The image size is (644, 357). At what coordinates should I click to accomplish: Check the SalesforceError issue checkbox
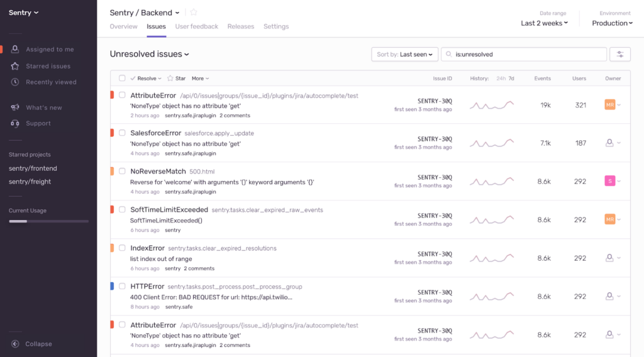point(122,133)
